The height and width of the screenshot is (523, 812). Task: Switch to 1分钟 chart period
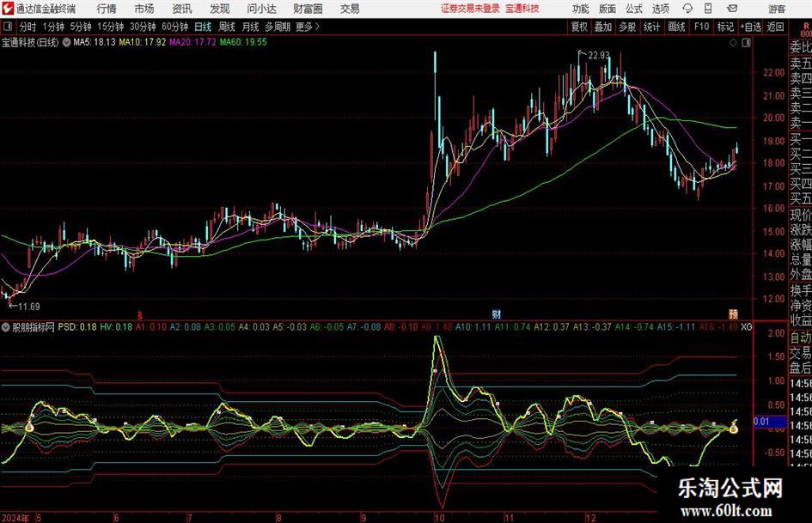(x=53, y=27)
